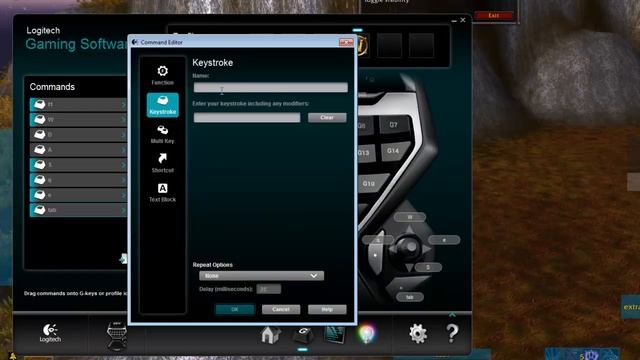Expand the arrow on the 'W' command row
This screenshot has width=640, height=360.
pos(123,120)
